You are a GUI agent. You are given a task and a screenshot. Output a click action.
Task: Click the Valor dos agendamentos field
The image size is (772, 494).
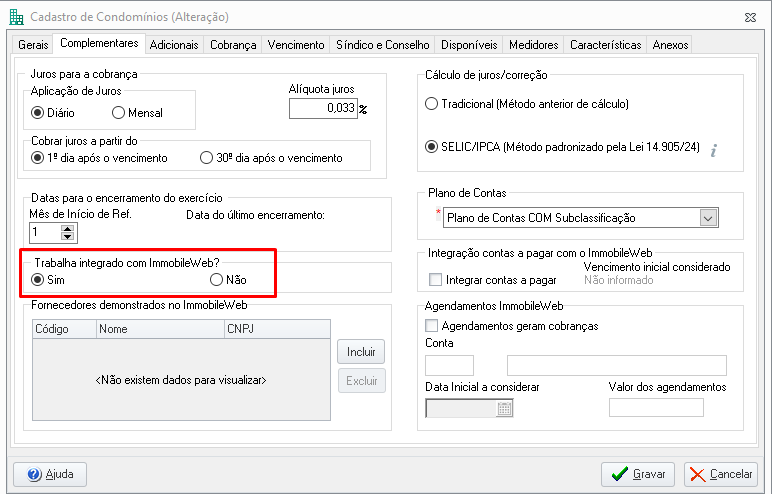click(x=656, y=408)
